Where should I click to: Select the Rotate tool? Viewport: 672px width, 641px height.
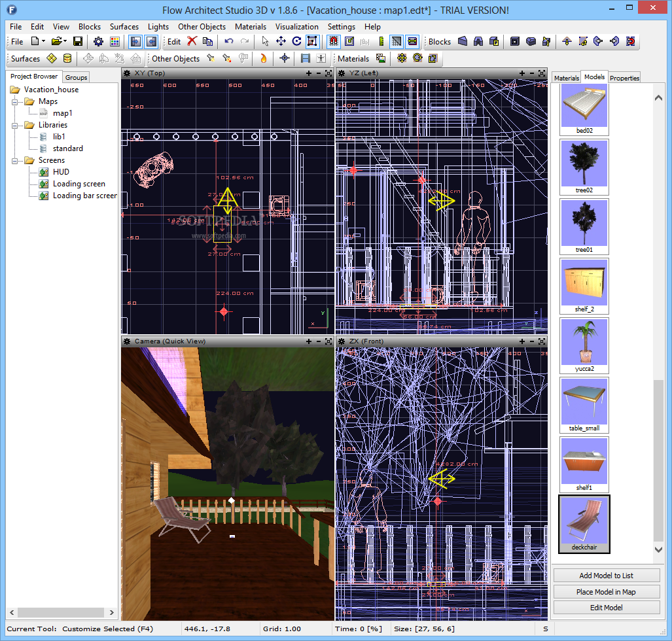point(296,41)
